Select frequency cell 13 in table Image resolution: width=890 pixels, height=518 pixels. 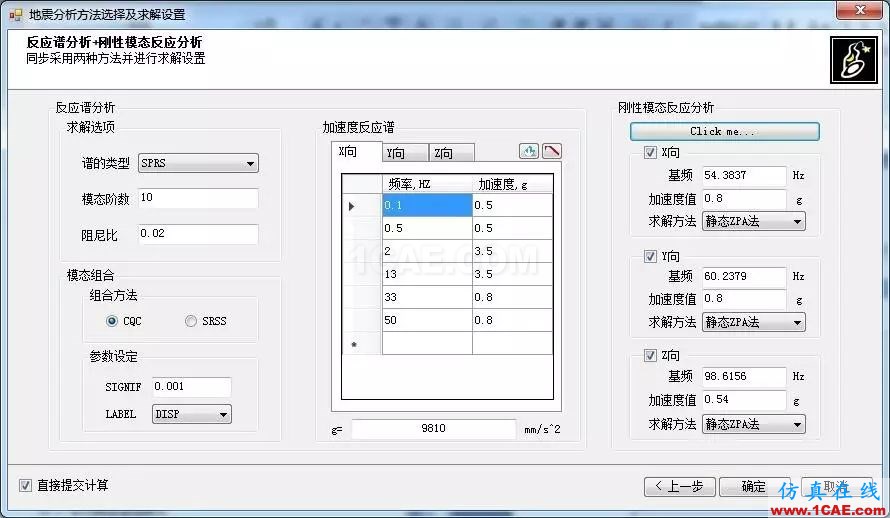tap(427, 274)
